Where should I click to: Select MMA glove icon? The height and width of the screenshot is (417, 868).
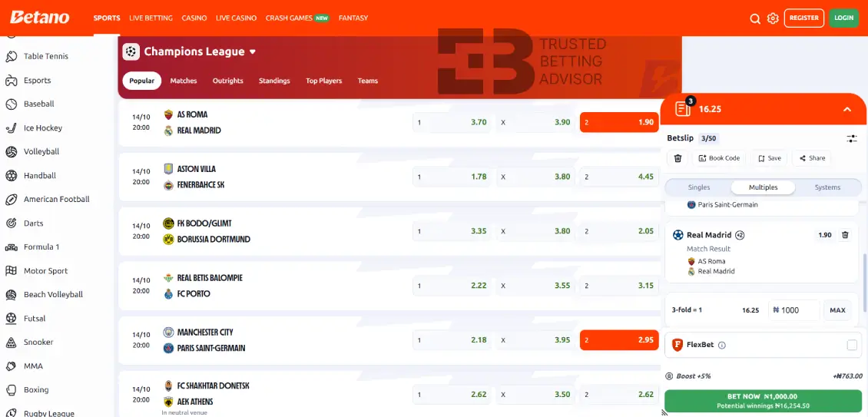click(11, 366)
